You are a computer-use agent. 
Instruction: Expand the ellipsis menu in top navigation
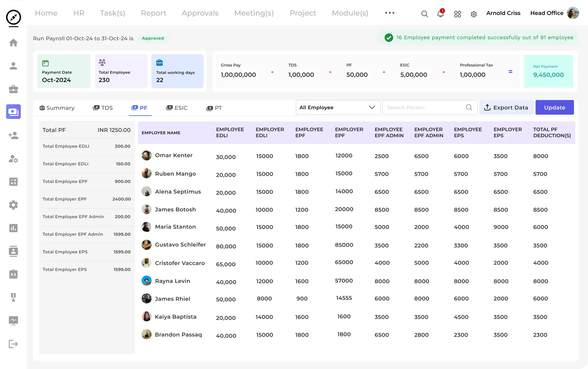click(x=389, y=13)
